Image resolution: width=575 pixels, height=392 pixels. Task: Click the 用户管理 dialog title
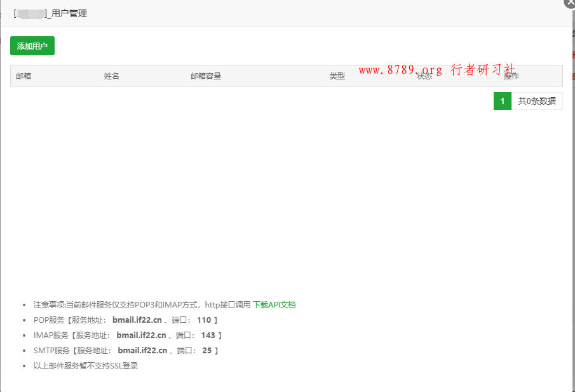coord(50,13)
